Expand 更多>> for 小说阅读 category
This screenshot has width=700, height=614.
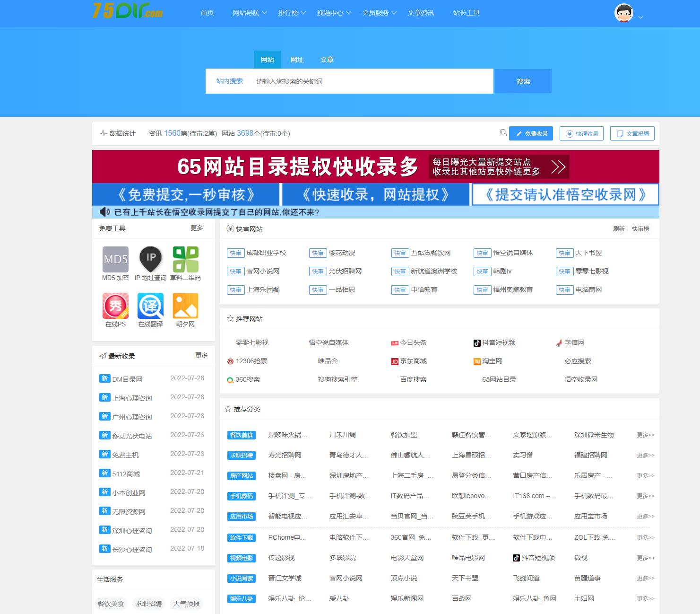(x=645, y=579)
